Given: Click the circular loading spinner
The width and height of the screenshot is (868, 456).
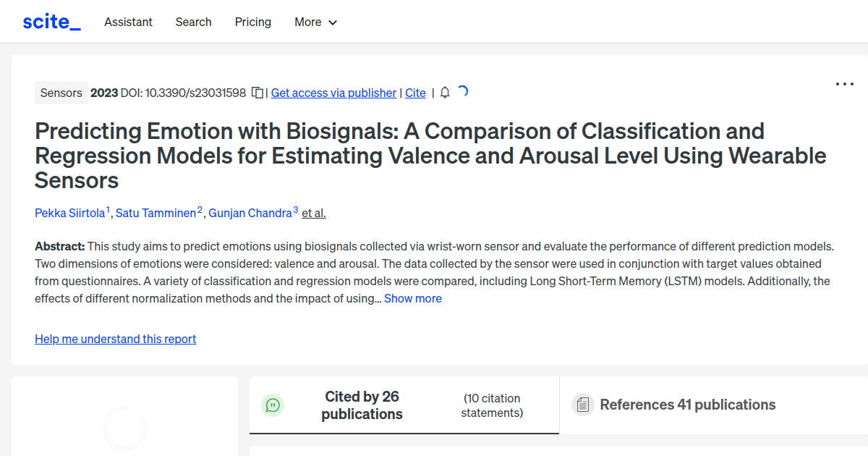Looking at the screenshot, I should coord(124,428).
